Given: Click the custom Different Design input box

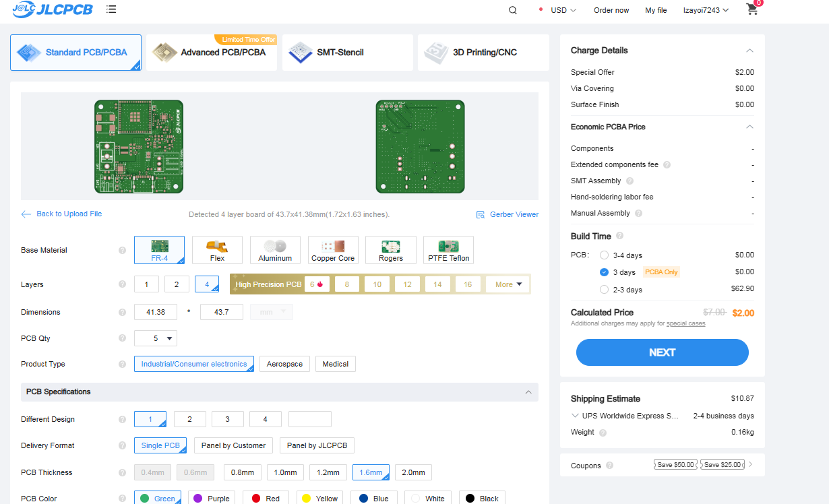Looking at the screenshot, I should point(309,419).
